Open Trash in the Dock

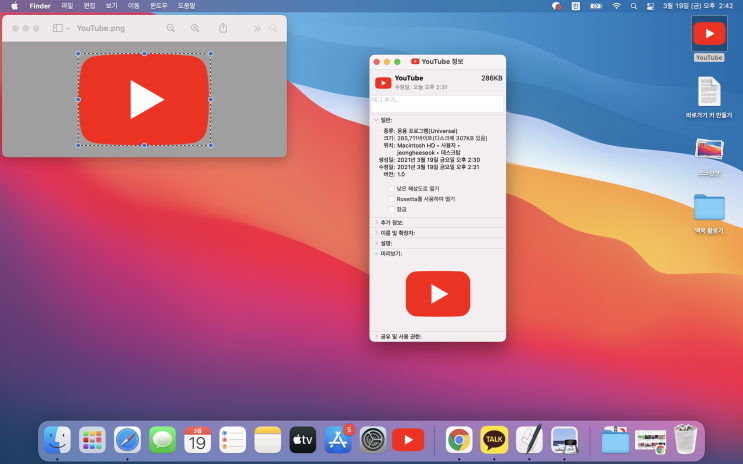click(686, 439)
